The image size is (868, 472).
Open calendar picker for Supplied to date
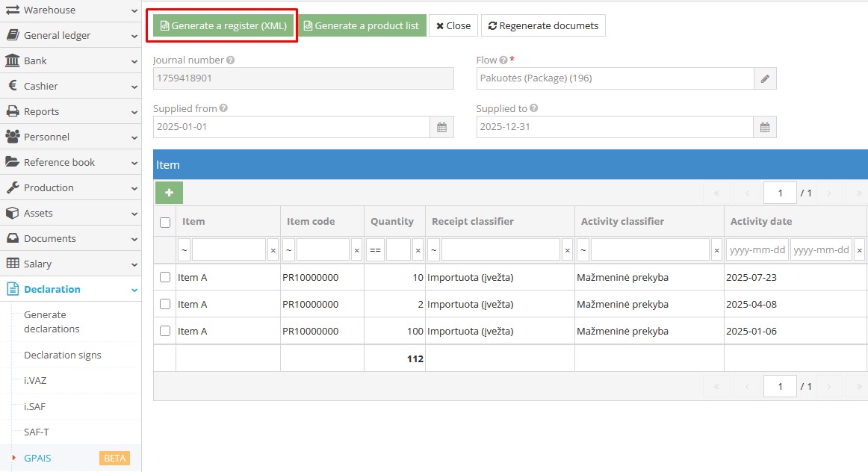765,127
